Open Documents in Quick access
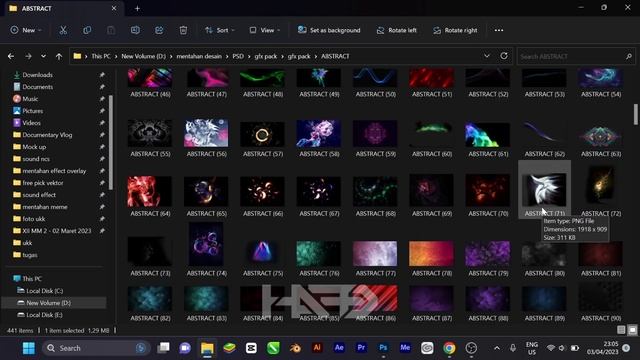Screen dimensions: 640x360 (x=38, y=87)
